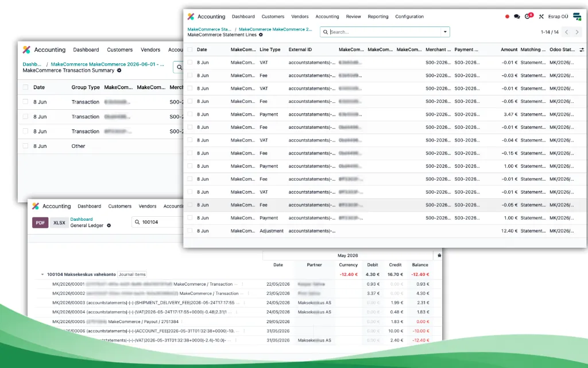Sort Statement Lines by Matching column header
Screen dimensions: 588x368
click(533, 49)
